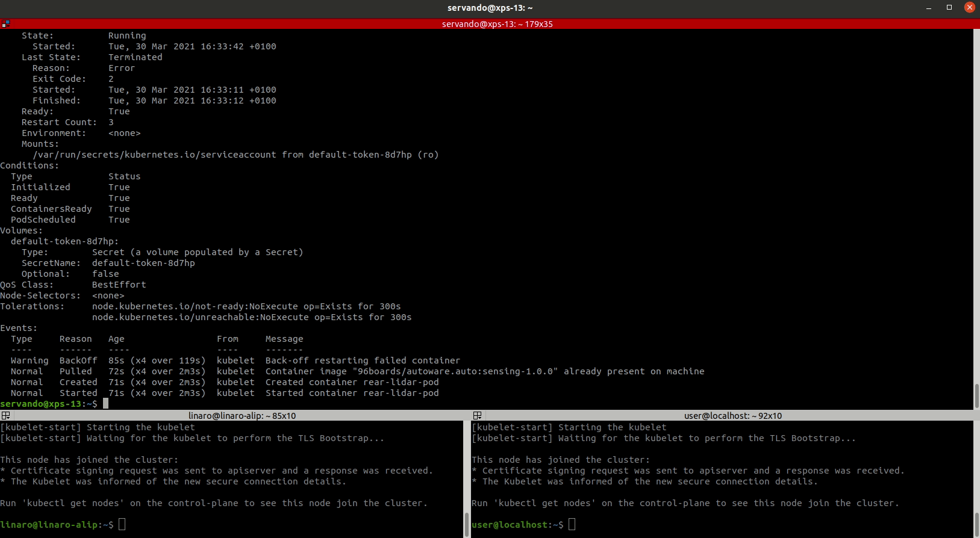Focus the linaro@linaro-alip command prompt
This screenshot has width=980, height=538.
pyautogui.click(x=122, y=525)
